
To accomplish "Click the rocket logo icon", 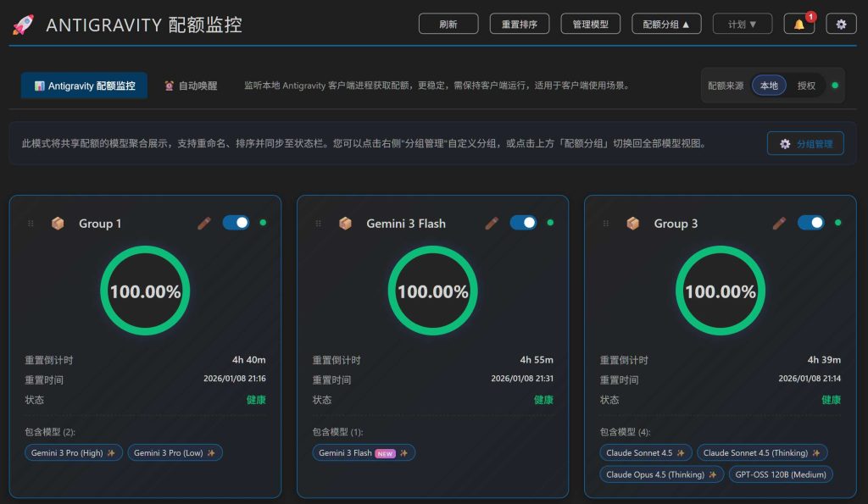I will coord(23,24).
